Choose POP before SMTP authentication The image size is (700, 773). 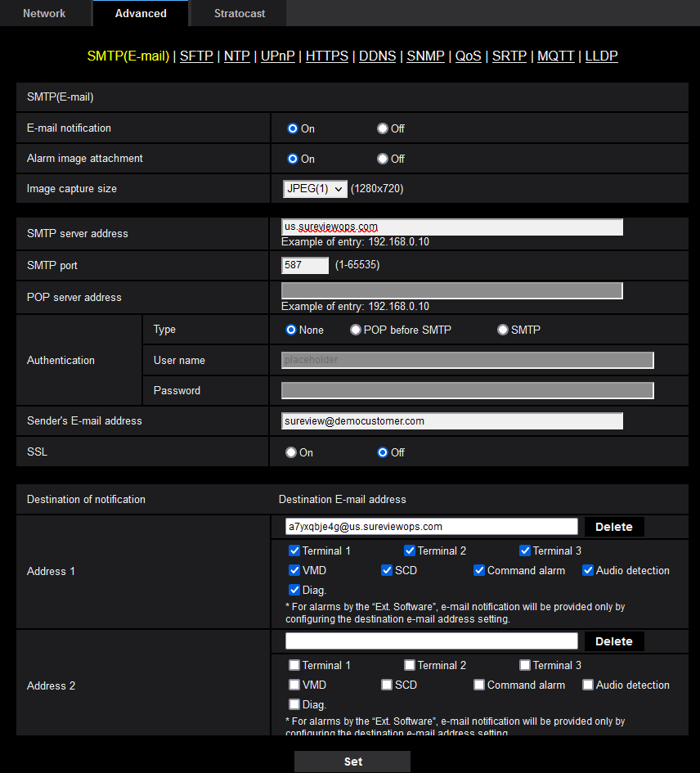356,330
